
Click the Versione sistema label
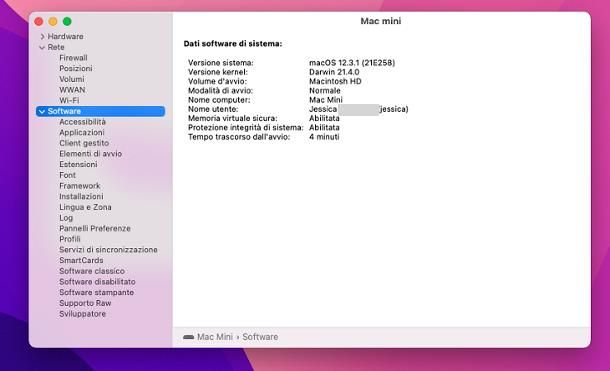(x=221, y=63)
